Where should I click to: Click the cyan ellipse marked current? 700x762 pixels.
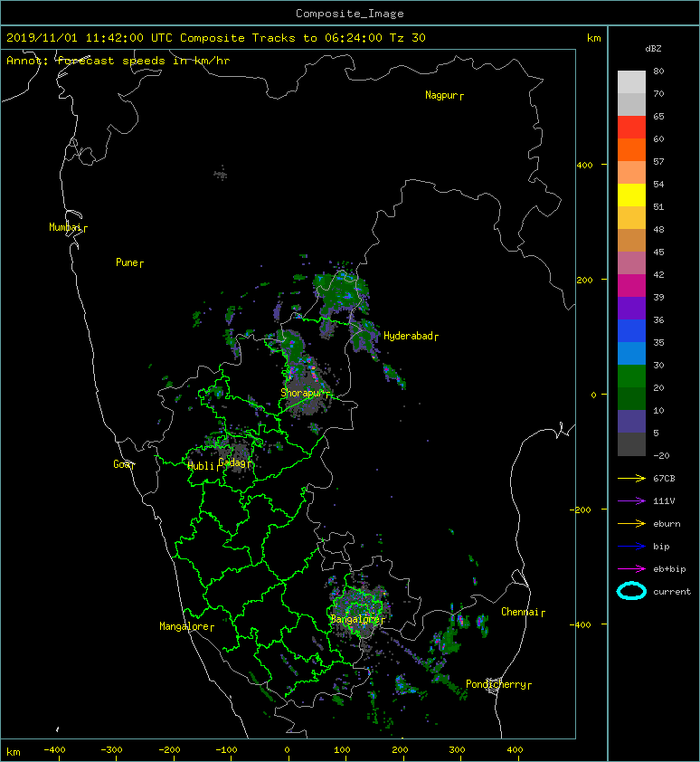click(x=631, y=591)
